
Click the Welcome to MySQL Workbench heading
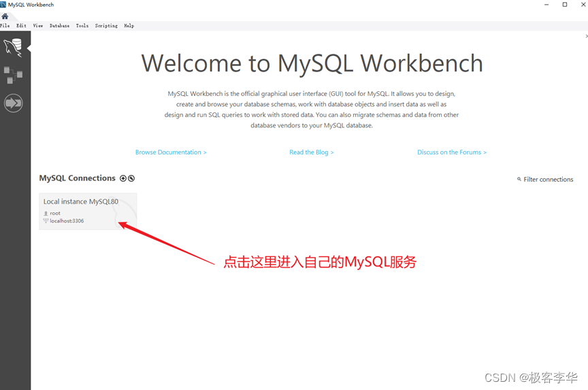312,63
